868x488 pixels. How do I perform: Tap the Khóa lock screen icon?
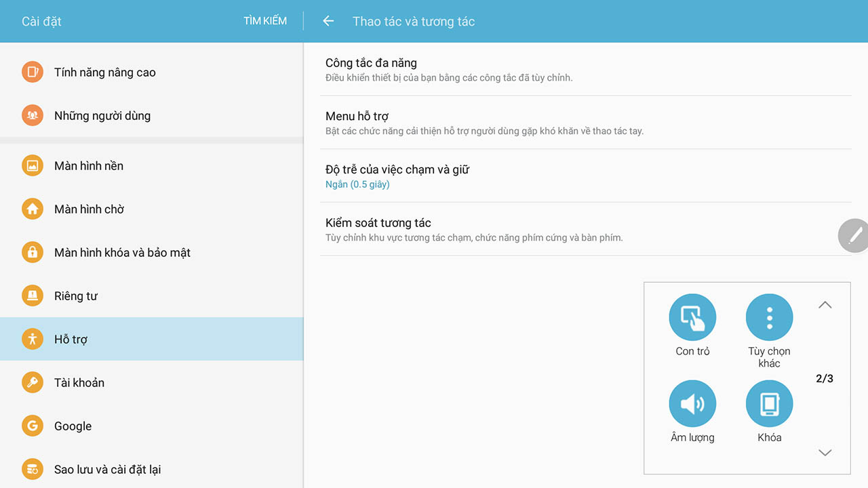point(769,404)
